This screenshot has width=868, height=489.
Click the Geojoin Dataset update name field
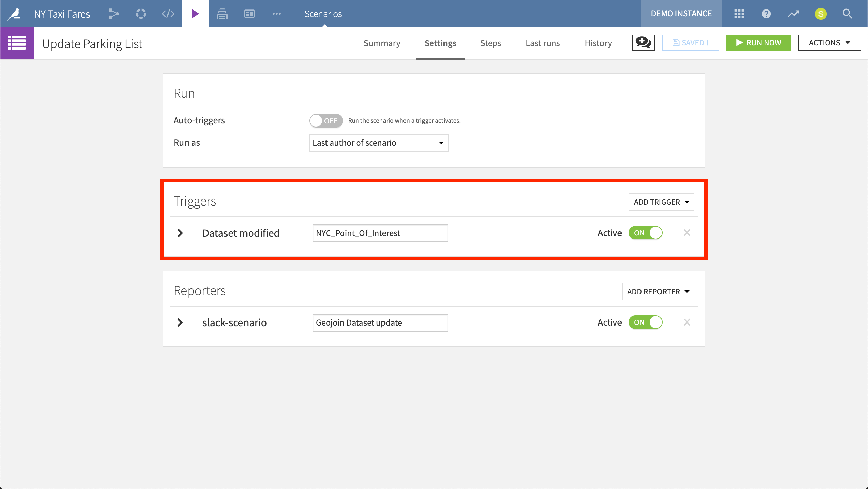(380, 323)
